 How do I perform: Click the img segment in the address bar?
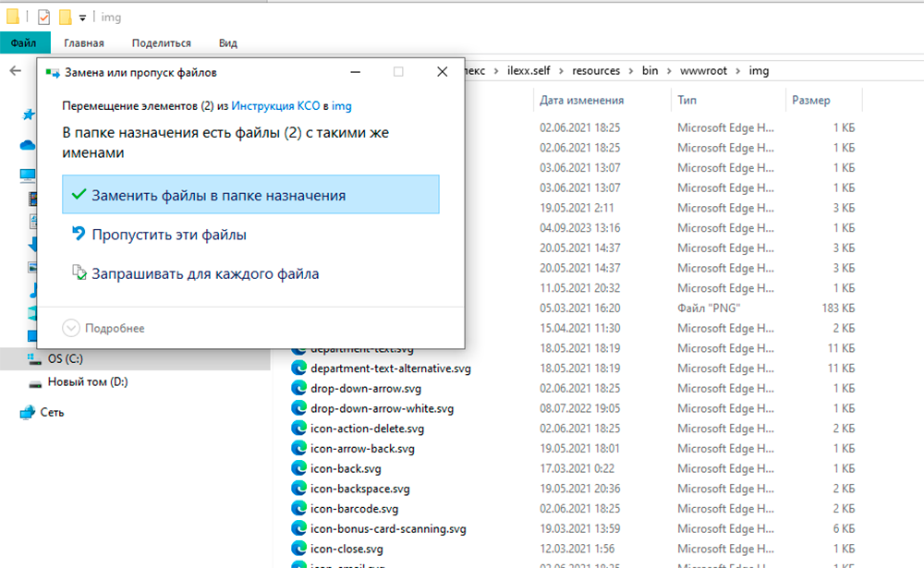759,71
